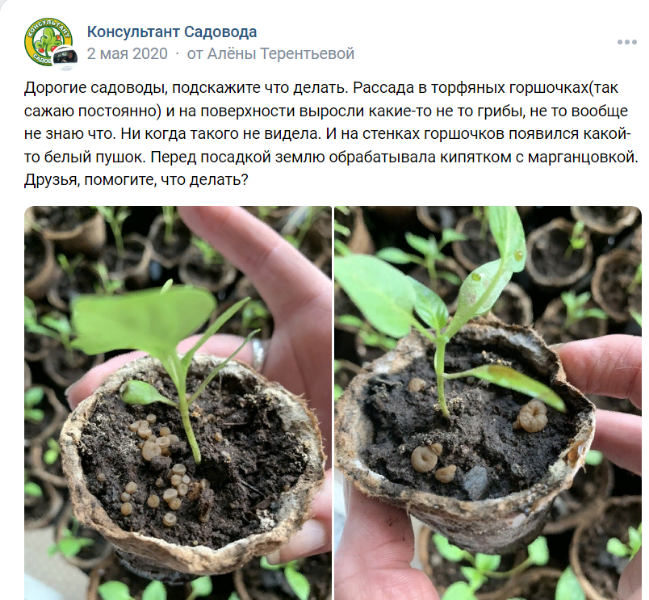Image resolution: width=649 pixels, height=600 pixels.
Task: Open the Консультант Садовода group page link
Action: [172, 31]
